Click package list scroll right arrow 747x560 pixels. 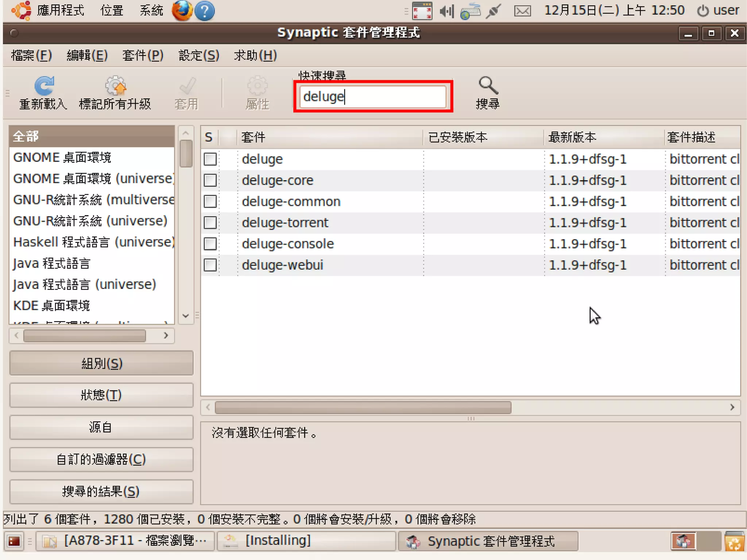(x=732, y=407)
